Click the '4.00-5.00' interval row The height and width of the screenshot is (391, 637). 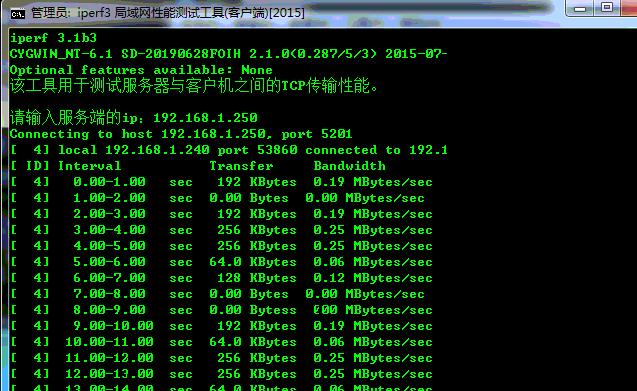(221, 246)
